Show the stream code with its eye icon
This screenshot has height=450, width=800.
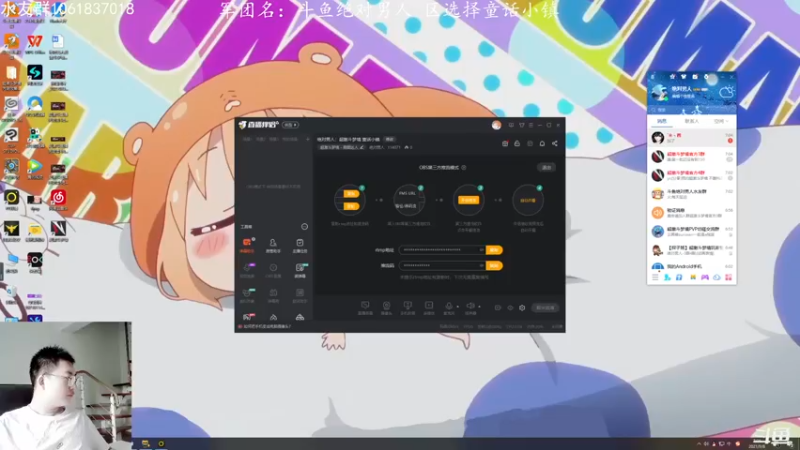pyautogui.click(x=481, y=265)
